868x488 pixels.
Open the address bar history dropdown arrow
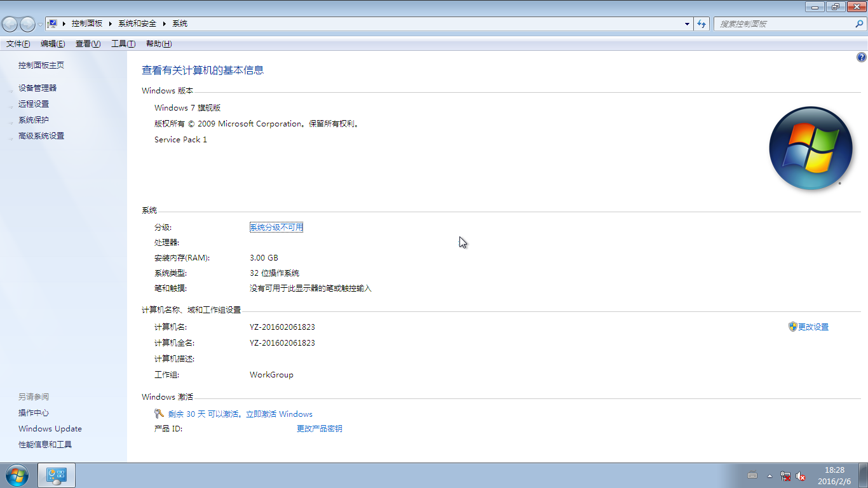pyautogui.click(x=687, y=24)
